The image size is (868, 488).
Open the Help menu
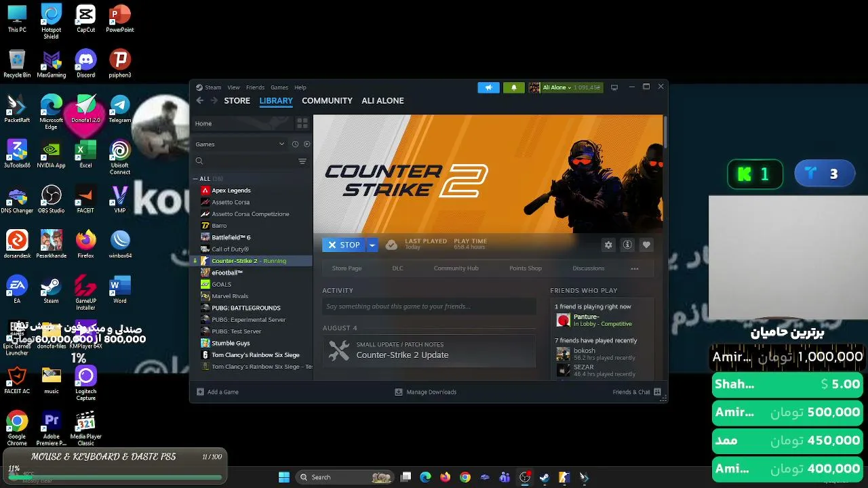pos(300,87)
